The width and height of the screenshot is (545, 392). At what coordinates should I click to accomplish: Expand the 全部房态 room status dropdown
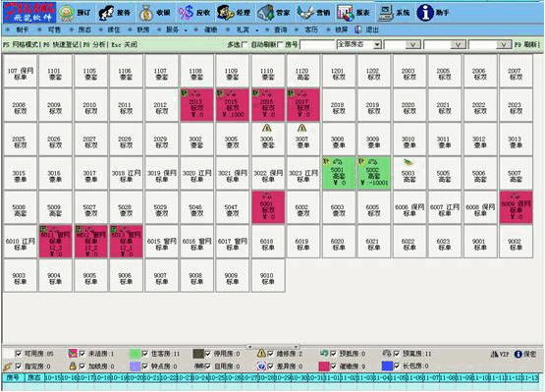tap(377, 44)
